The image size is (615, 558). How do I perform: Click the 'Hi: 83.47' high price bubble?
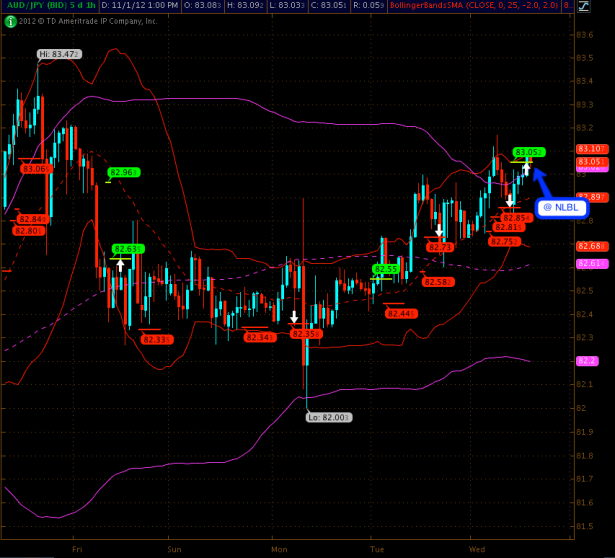click(58, 53)
